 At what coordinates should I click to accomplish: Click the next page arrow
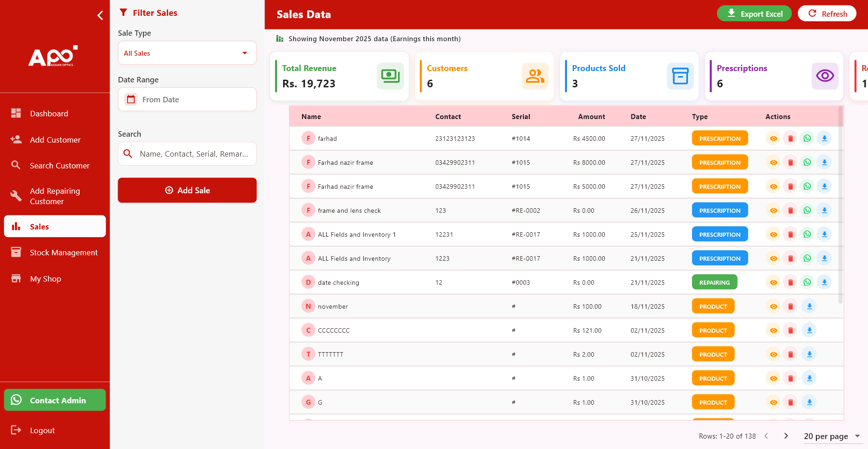click(x=786, y=436)
